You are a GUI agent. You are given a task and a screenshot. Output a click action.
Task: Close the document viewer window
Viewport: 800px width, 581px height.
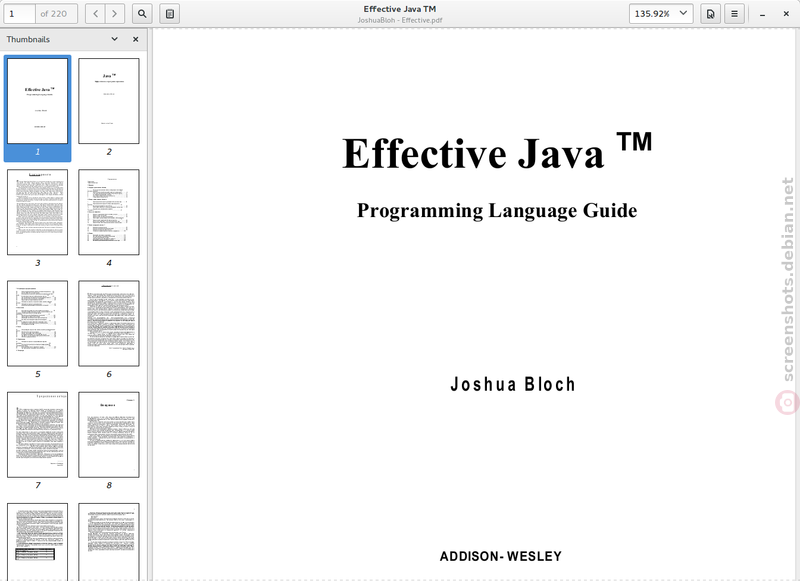786,14
